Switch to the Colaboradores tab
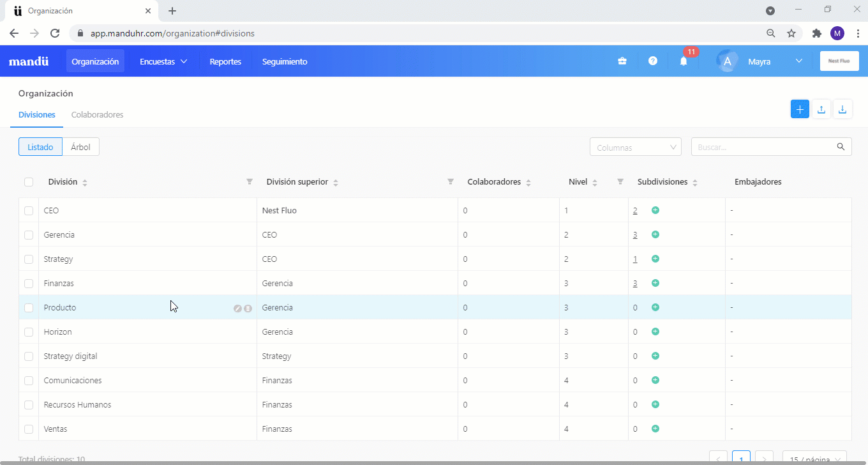The height and width of the screenshot is (465, 868). 97,115
